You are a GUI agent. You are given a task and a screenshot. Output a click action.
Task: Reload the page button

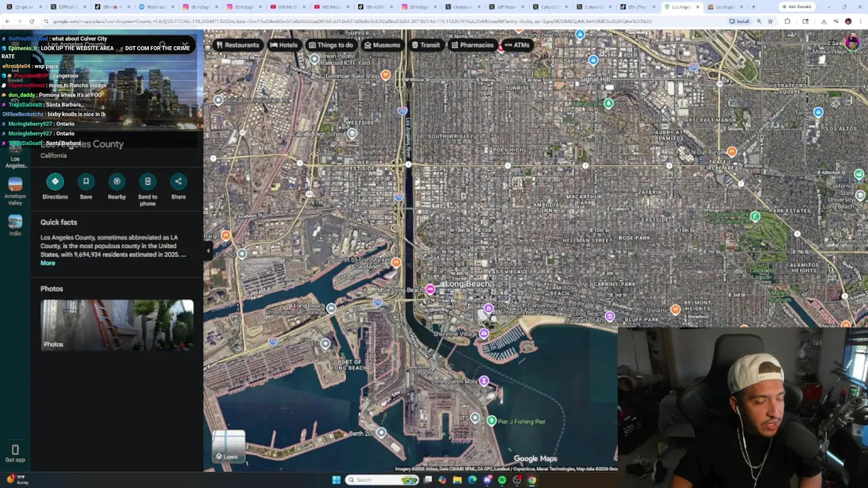coord(33,21)
